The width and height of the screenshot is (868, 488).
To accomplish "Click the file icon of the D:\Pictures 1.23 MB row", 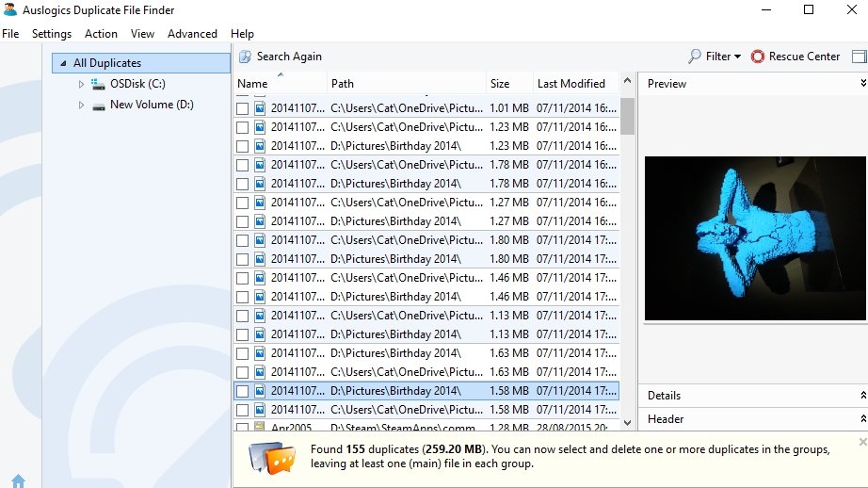I will (x=260, y=146).
